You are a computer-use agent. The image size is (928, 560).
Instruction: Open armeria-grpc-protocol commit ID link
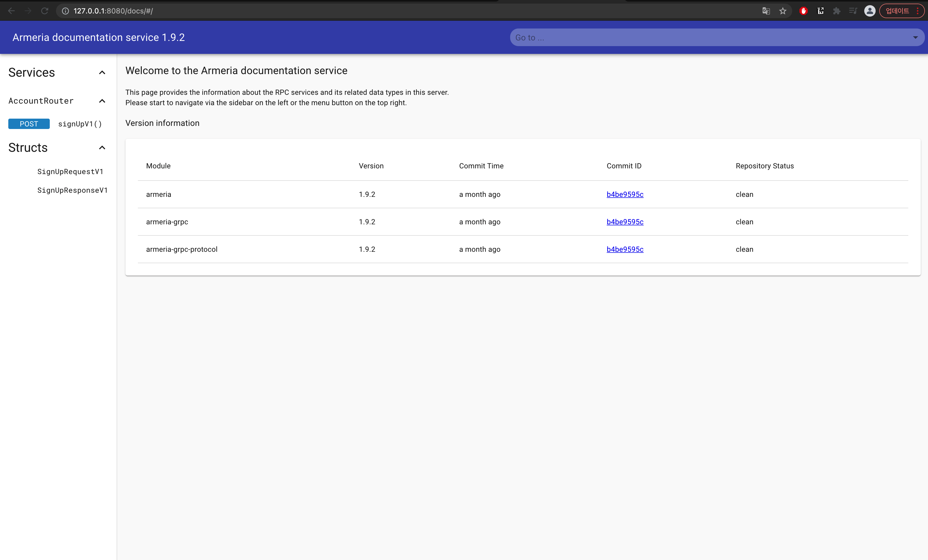click(x=625, y=249)
